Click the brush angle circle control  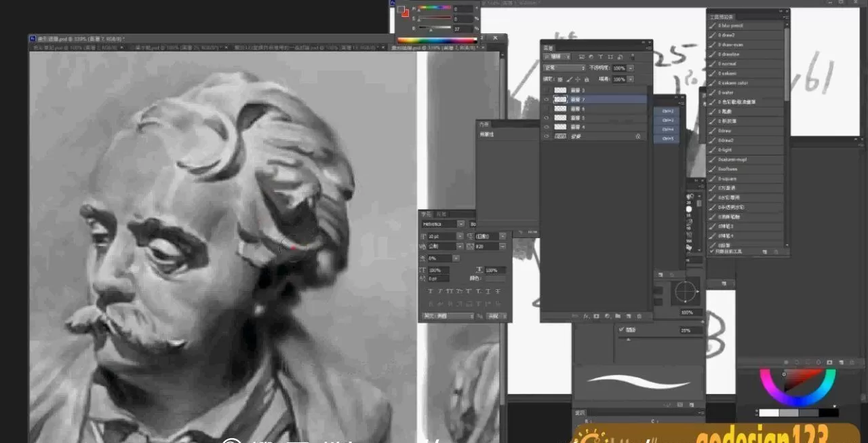coord(686,292)
